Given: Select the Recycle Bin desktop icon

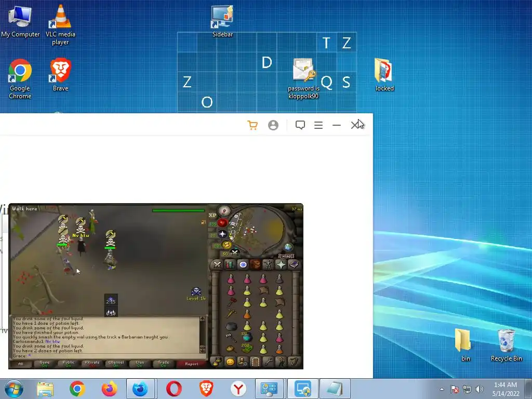Looking at the screenshot, I should [x=506, y=345].
